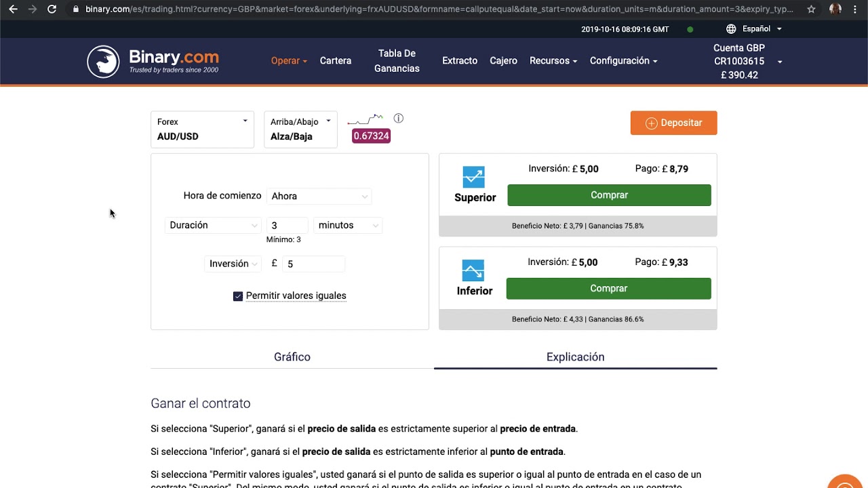The image size is (868, 488).
Task: Click Comprar for the Superior contract
Action: [x=609, y=195]
